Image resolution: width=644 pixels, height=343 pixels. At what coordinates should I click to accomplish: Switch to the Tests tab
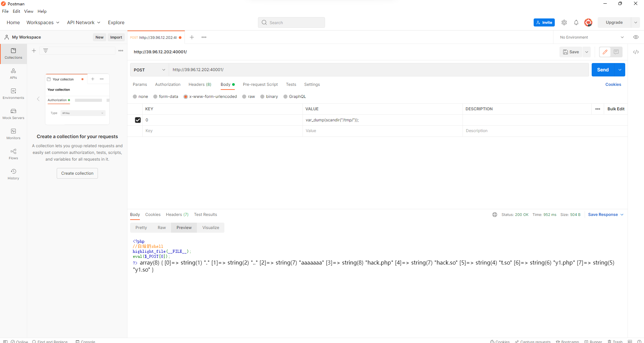tap(291, 84)
